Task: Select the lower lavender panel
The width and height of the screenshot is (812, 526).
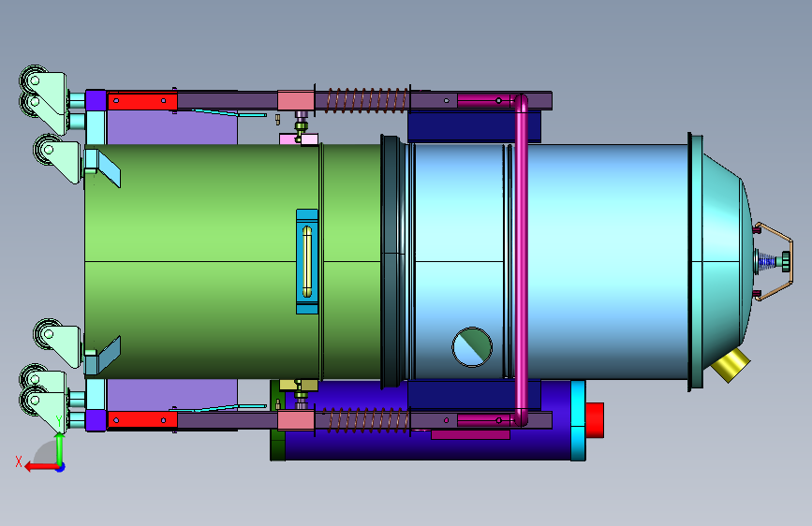Action: [x=172, y=395]
